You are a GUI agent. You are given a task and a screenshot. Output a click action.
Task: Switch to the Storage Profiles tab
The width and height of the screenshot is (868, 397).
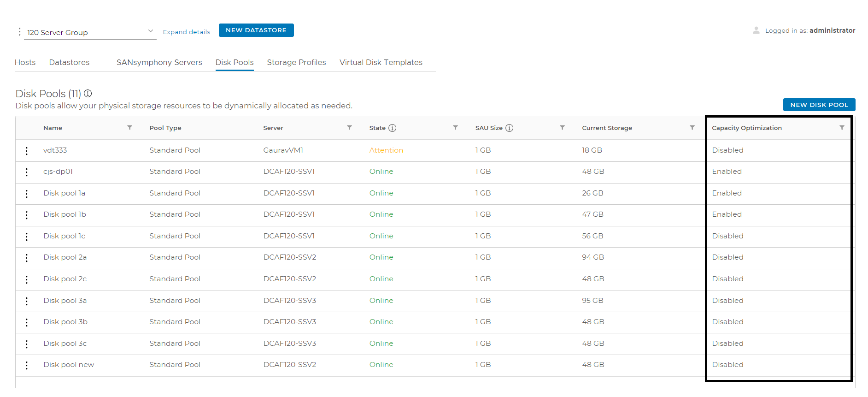[x=296, y=62]
